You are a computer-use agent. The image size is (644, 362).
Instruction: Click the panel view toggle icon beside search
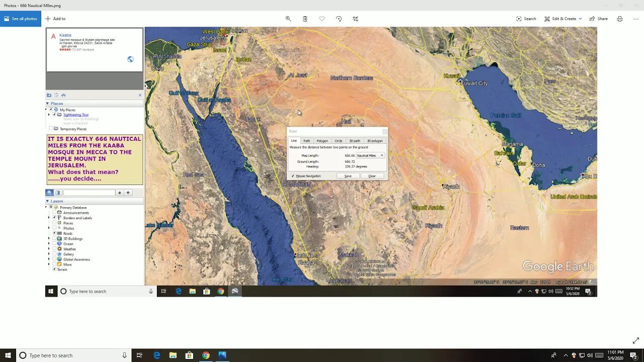pyautogui.click(x=57, y=193)
